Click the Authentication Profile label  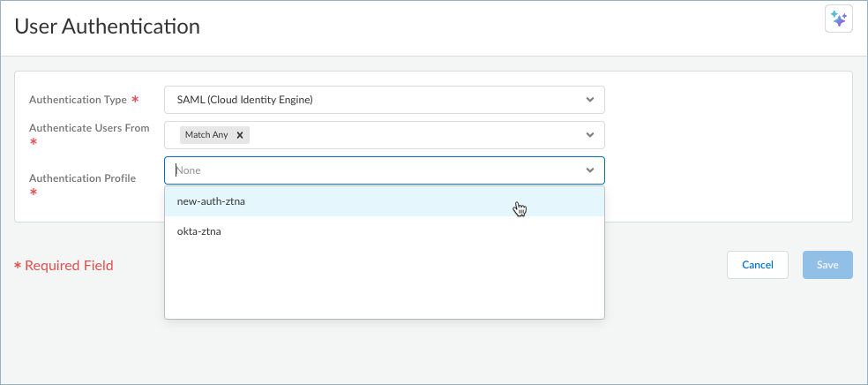(x=82, y=178)
